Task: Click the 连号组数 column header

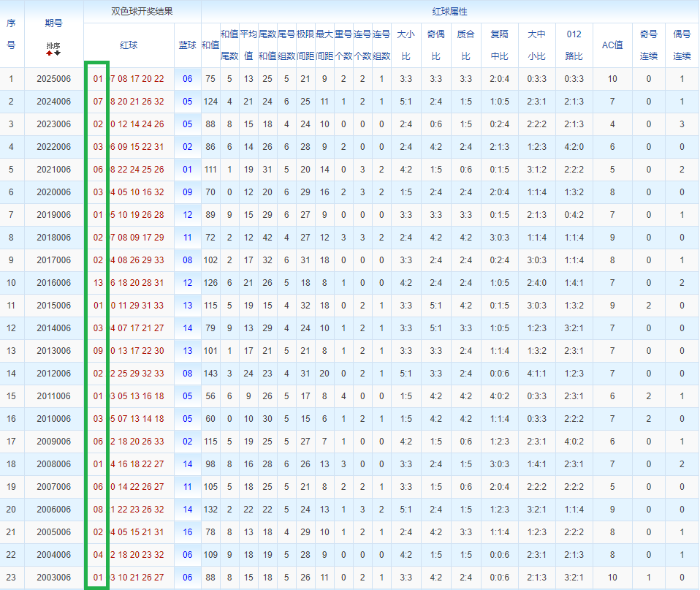Action: (x=381, y=45)
